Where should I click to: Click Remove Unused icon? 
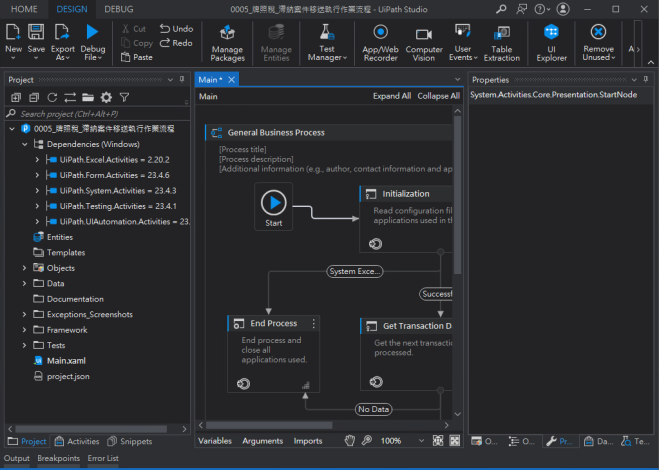[x=598, y=32]
